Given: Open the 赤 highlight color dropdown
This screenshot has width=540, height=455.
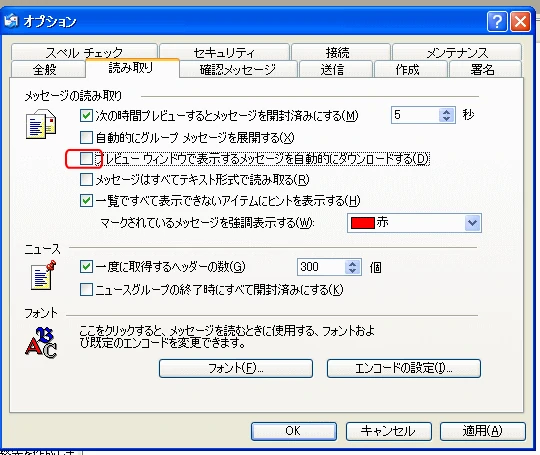Looking at the screenshot, I should click(x=472, y=223).
